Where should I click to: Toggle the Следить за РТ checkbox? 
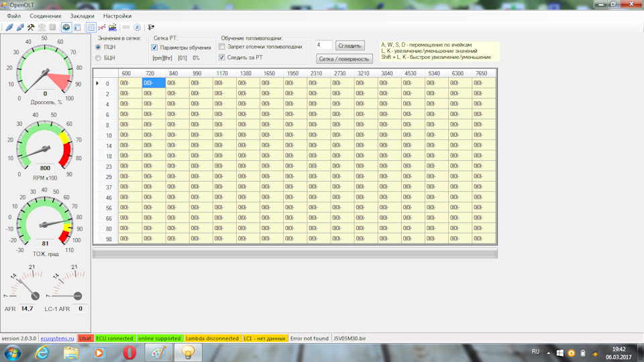(222, 58)
